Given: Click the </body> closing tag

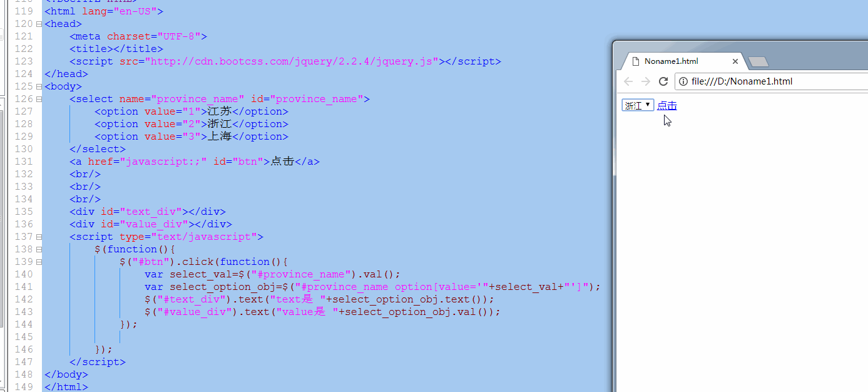Looking at the screenshot, I should click(x=66, y=374).
